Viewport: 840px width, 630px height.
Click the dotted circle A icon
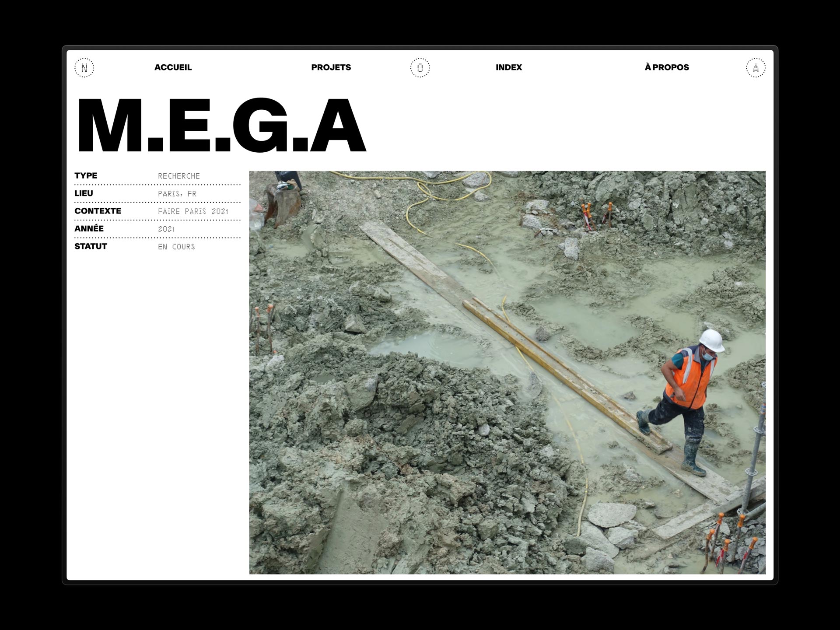[x=756, y=68]
